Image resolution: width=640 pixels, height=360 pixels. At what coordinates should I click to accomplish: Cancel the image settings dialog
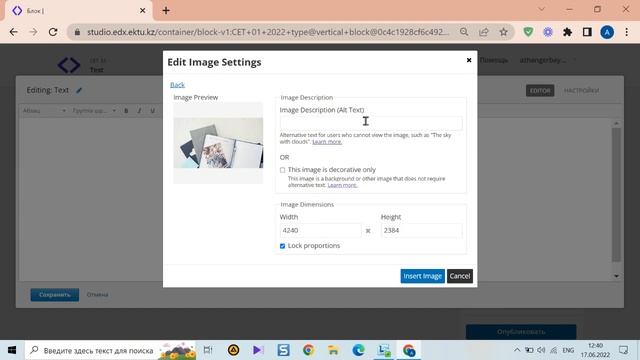click(x=460, y=276)
